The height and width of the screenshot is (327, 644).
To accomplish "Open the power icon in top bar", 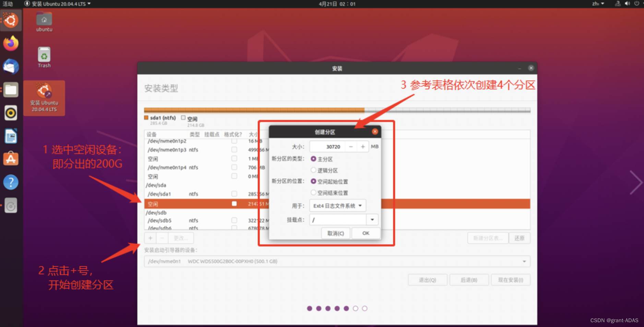I will coord(637,4).
